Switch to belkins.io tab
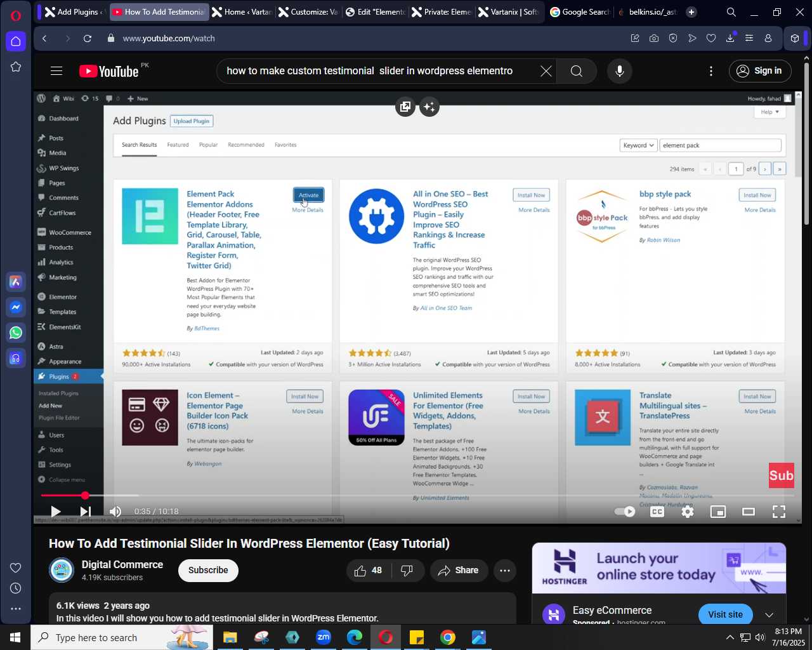This screenshot has width=812, height=650. pyautogui.click(x=647, y=12)
